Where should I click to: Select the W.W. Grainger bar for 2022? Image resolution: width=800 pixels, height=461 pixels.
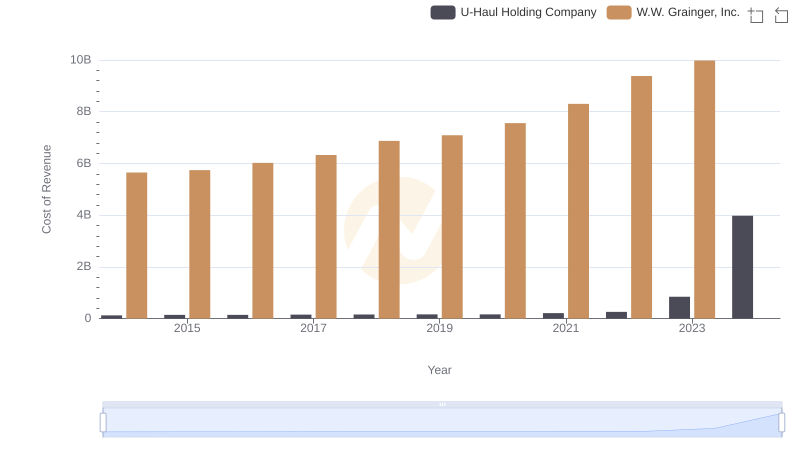641,197
